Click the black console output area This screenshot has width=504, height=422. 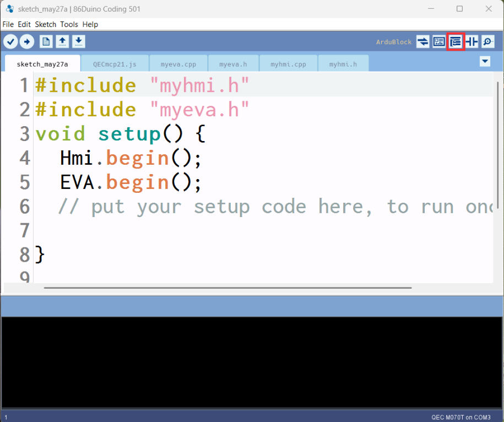tap(252, 363)
